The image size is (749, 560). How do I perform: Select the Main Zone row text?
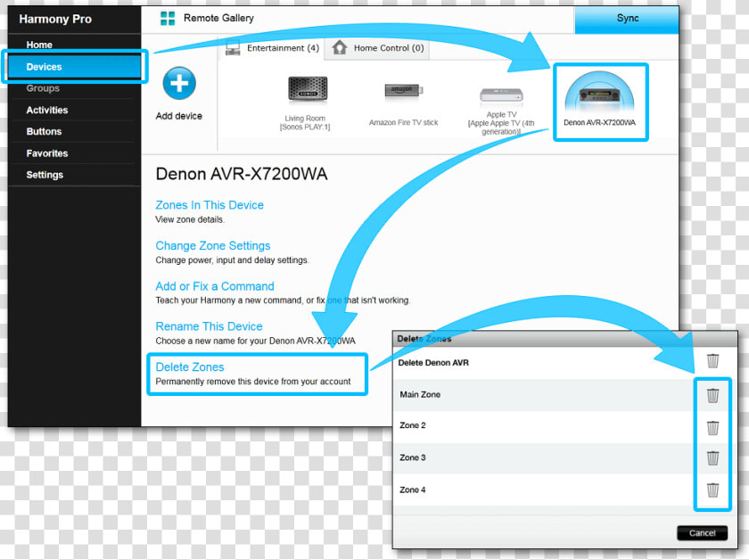click(x=420, y=395)
